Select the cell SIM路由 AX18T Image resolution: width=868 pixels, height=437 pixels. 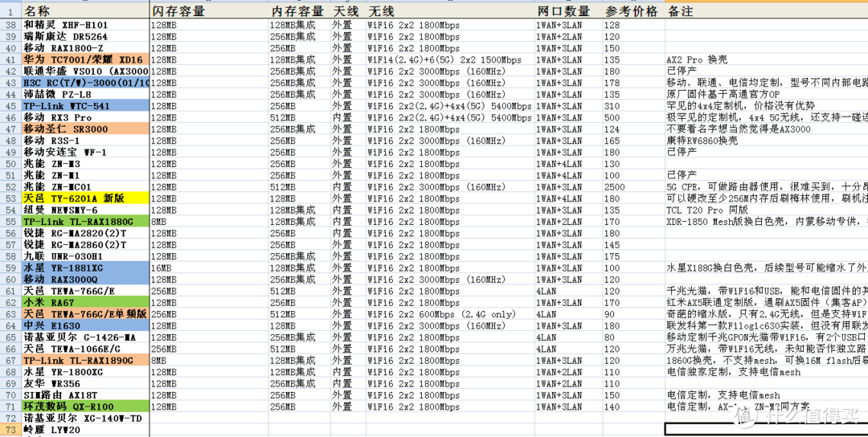point(85,395)
